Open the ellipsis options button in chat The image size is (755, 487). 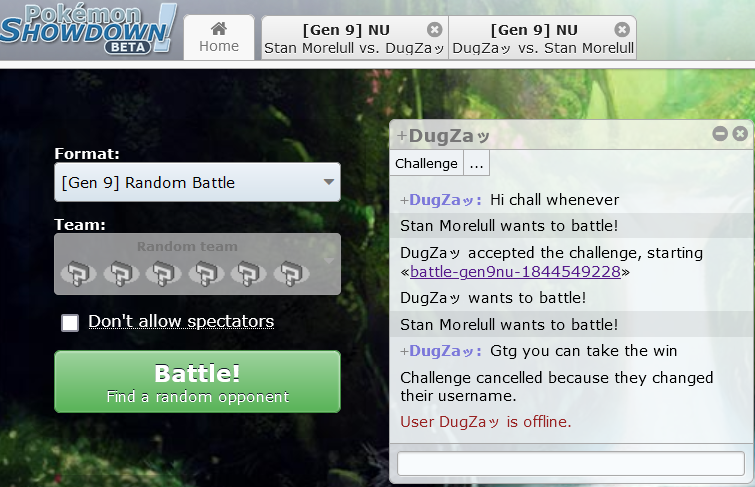point(477,163)
